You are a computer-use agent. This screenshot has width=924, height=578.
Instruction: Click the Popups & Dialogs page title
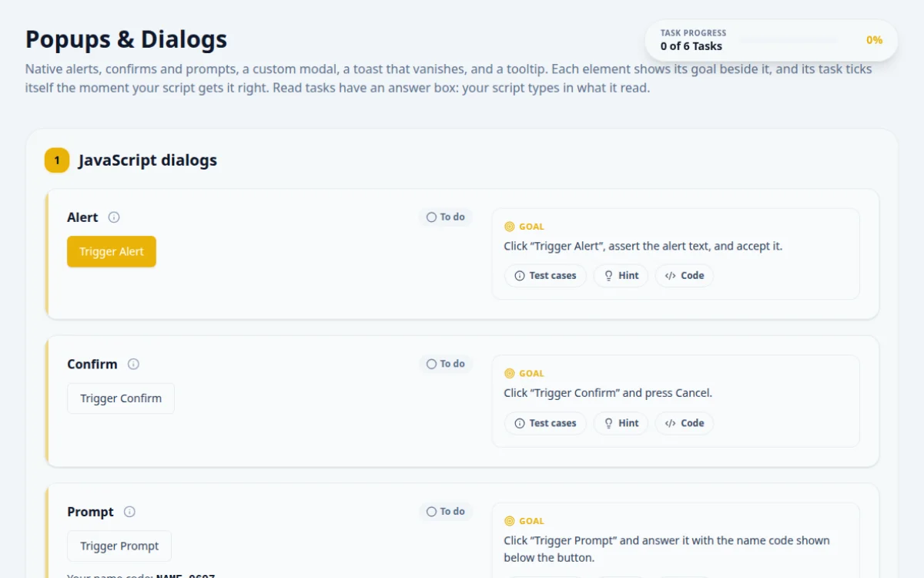coord(126,39)
